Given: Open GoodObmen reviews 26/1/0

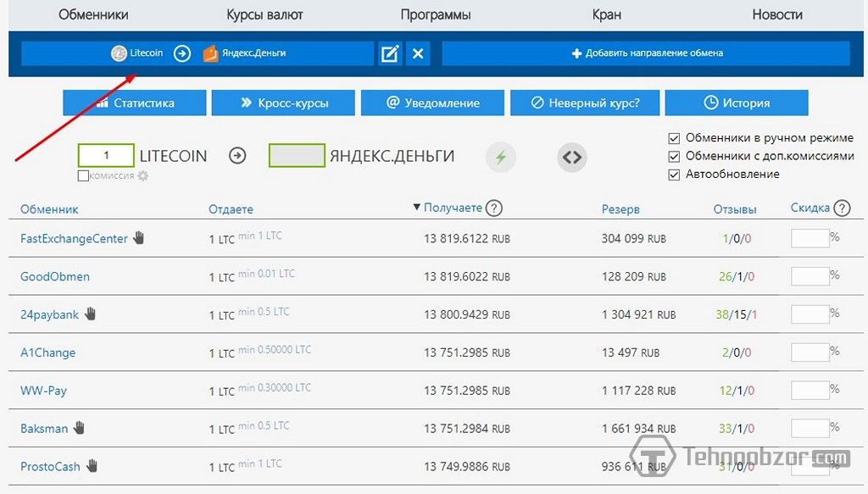Looking at the screenshot, I should [737, 276].
